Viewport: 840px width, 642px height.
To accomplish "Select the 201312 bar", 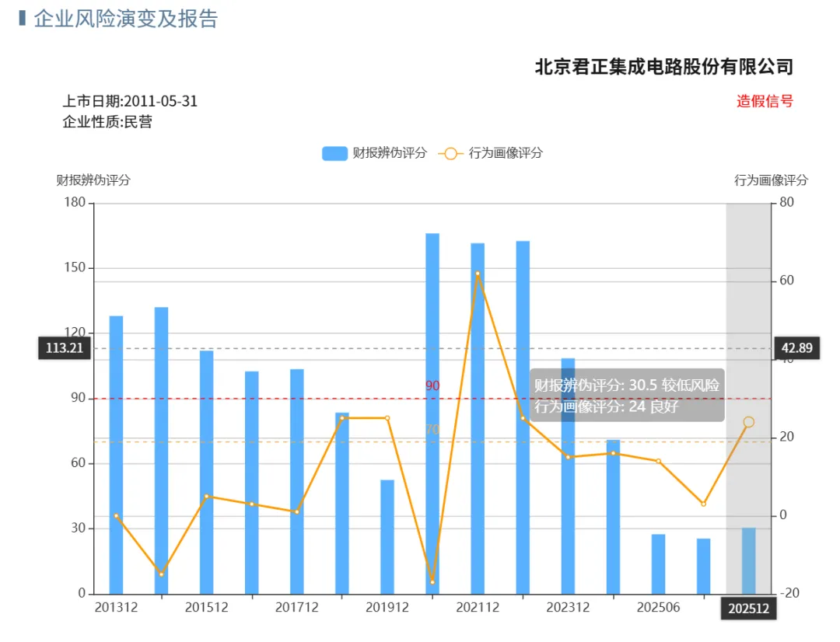I will coord(116,455).
